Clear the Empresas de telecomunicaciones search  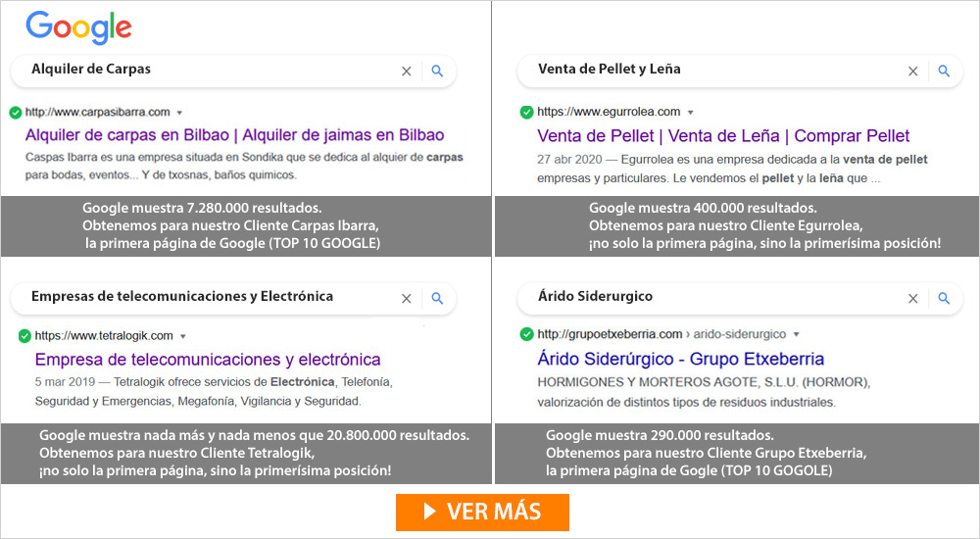coord(407,299)
